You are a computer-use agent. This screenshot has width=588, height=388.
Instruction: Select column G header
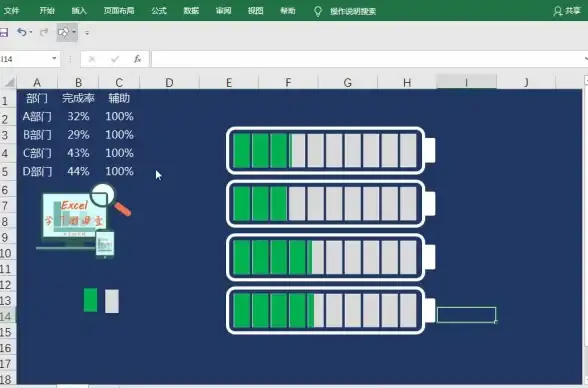click(348, 82)
